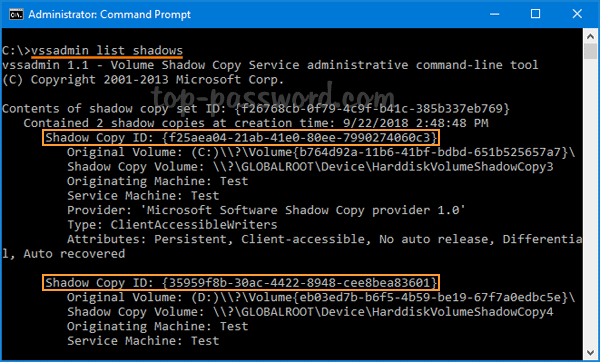The height and width of the screenshot is (362, 600).
Task: Click the vertical scrollbar thumb
Action: coord(590,51)
